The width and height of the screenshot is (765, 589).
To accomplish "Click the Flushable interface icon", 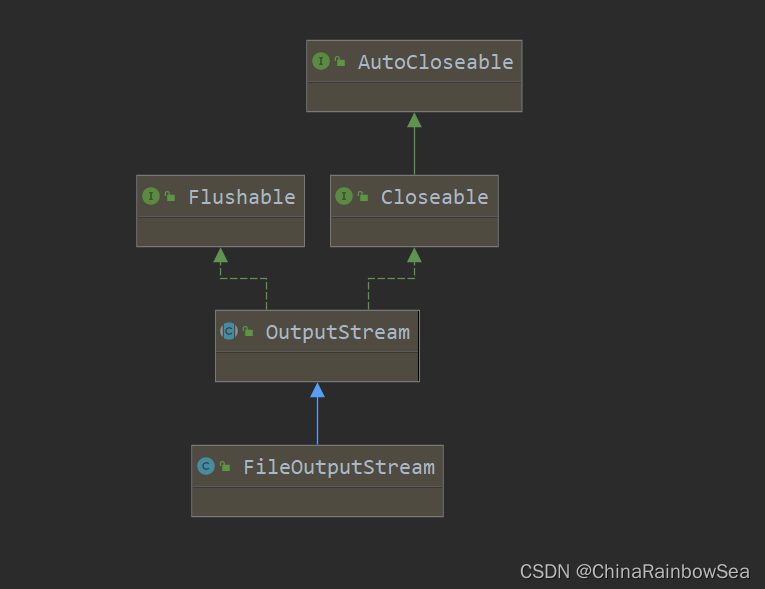I will (151, 197).
